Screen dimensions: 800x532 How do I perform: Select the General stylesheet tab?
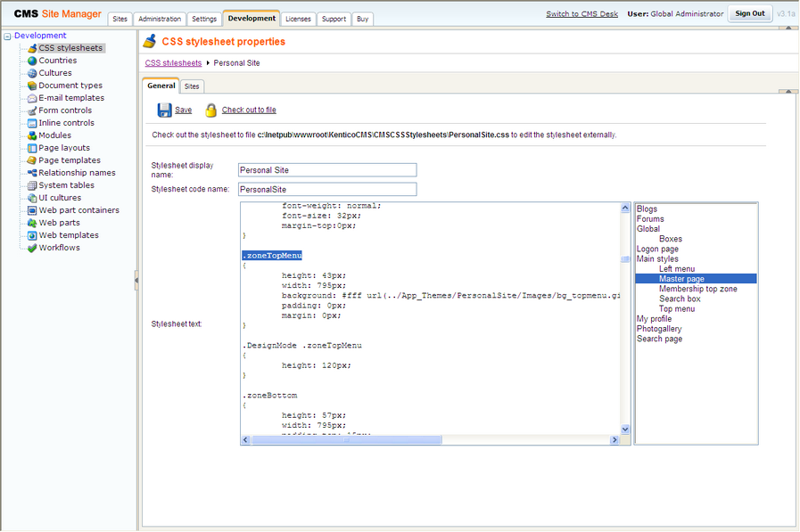point(161,86)
